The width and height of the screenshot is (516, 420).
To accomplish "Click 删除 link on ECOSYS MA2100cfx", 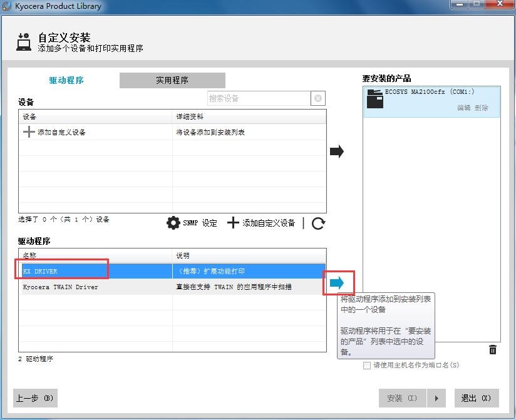I will click(x=482, y=108).
